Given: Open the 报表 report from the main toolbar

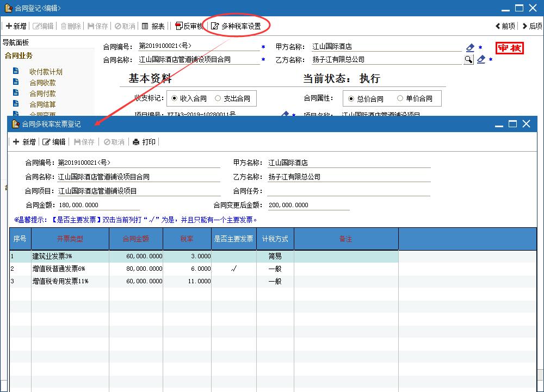Looking at the screenshot, I should click(153, 26).
